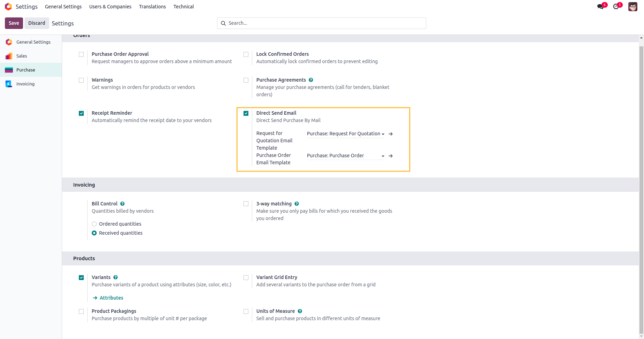Open Users & Companies menu
The image size is (644, 339).
click(x=110, y=7)
